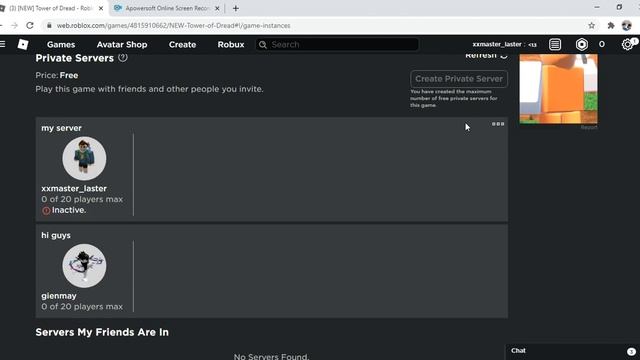The width and height of the screenshot is (640, 360).
Task: Open the Create menu
Action: (x=182, y=44)
